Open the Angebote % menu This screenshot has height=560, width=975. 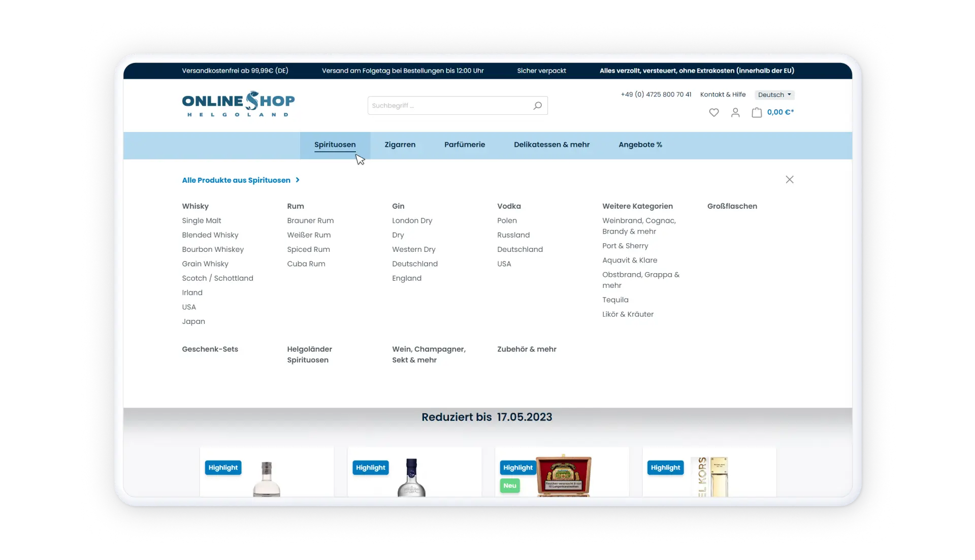[640, 145]
